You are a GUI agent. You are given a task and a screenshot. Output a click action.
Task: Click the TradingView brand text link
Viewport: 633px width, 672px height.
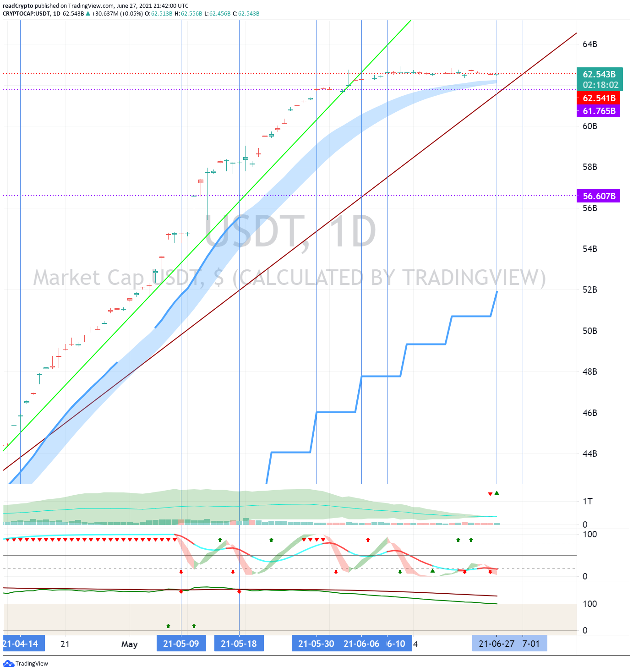point(32,664)
